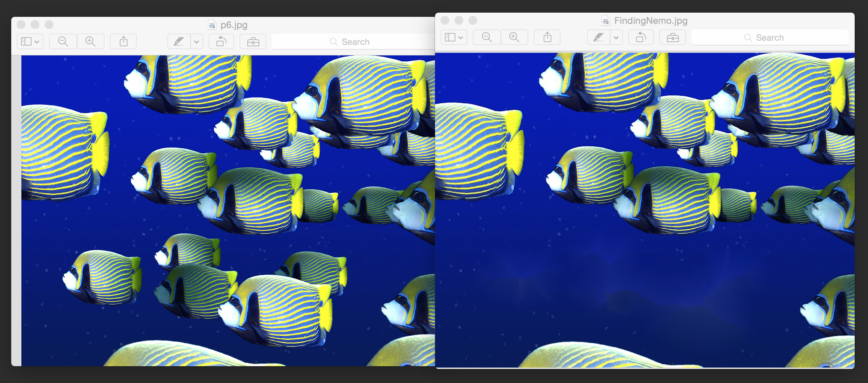Zoom out in FindingNemo.jpg window
Image resolution: width=868 pixels, height=383 pixels.
click(487, 38)
